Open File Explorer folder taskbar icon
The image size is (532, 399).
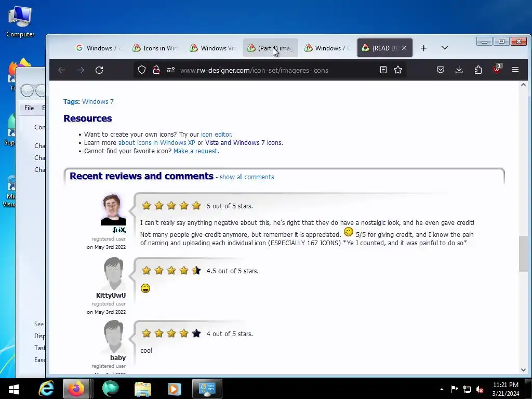click(142, 389)
